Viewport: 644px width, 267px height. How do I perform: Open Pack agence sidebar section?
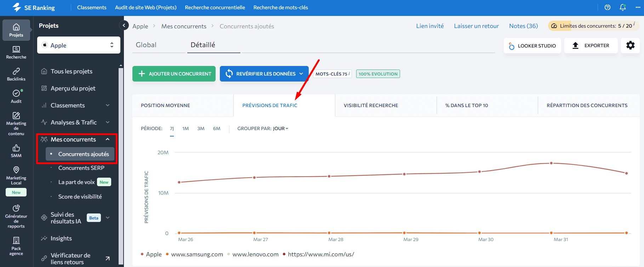16,246
